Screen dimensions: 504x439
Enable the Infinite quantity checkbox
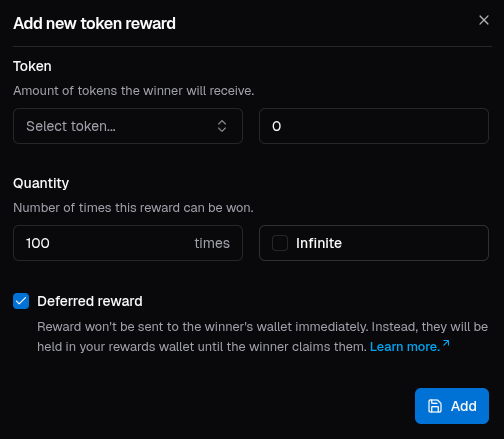280,243
